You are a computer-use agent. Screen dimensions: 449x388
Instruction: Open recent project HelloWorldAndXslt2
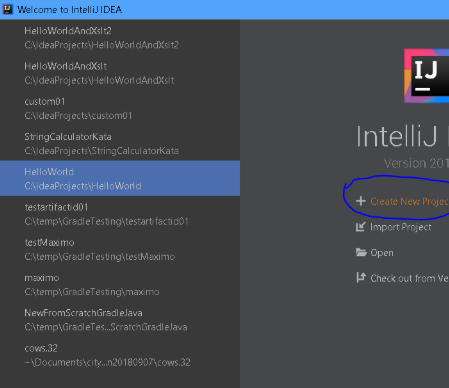tap(120, 37)
